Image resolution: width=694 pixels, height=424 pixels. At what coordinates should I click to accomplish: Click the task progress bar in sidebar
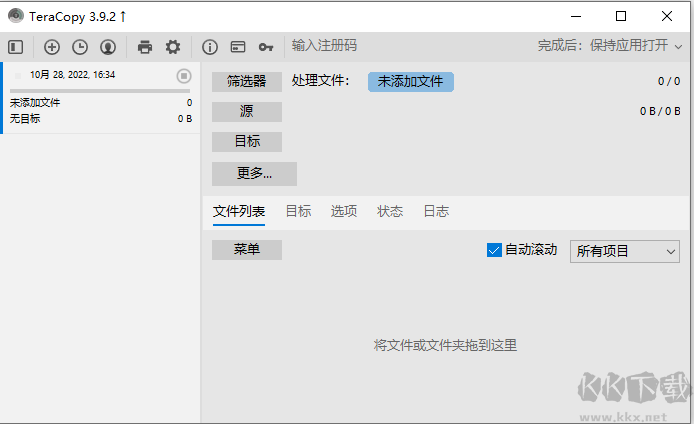[x=100, y=91]
